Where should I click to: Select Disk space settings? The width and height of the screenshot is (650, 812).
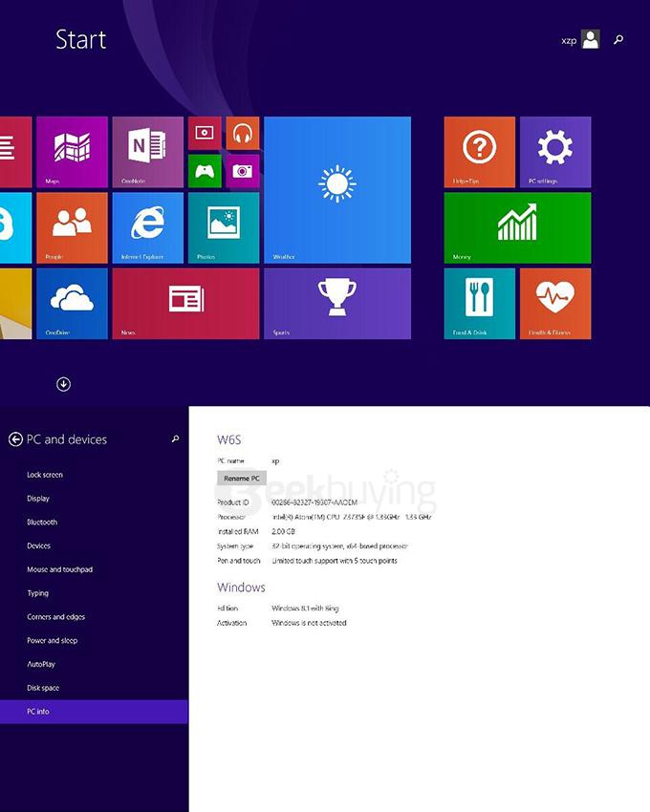tap(43, 688)
